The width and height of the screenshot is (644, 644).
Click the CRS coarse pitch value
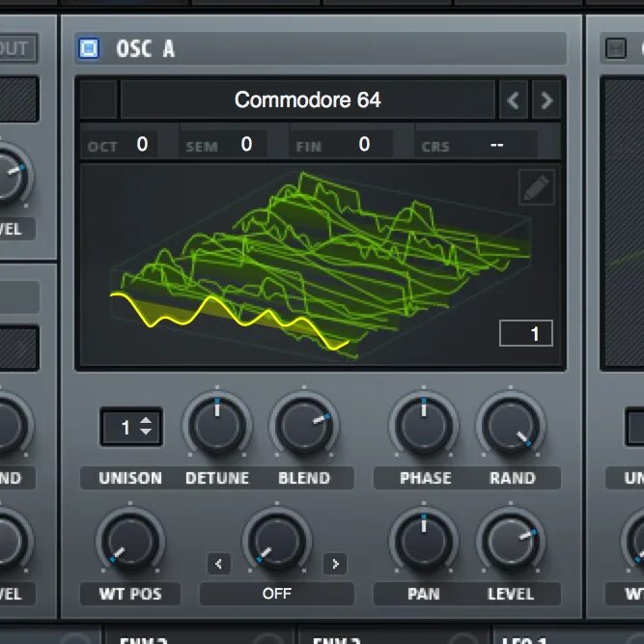pyautogui.click(x=496, y=145)
